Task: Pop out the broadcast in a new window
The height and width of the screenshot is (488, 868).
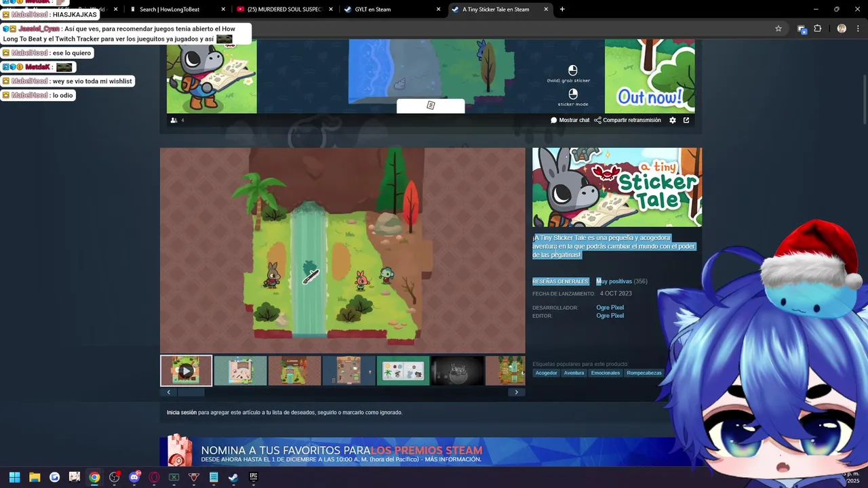Action: point(686,120)
